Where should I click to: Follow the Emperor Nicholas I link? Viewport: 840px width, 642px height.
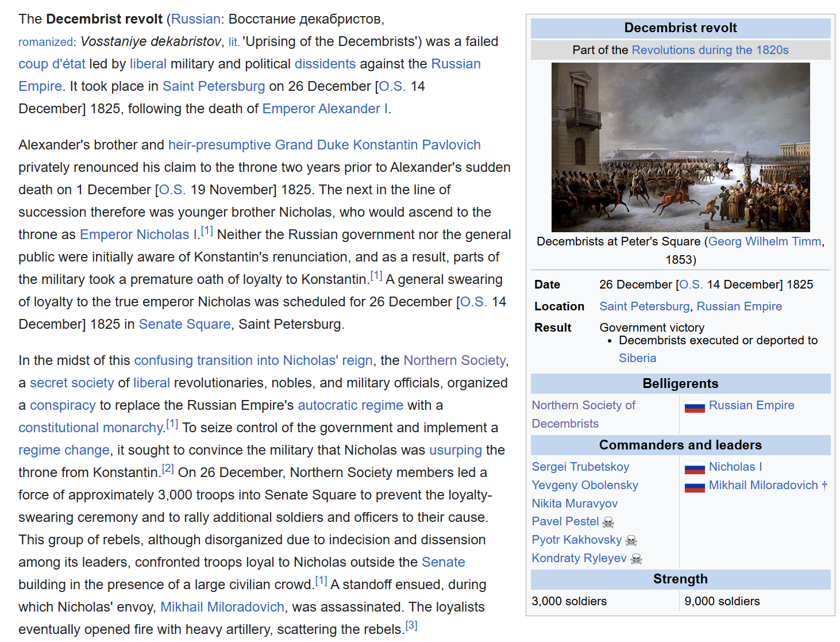[138, 234]
